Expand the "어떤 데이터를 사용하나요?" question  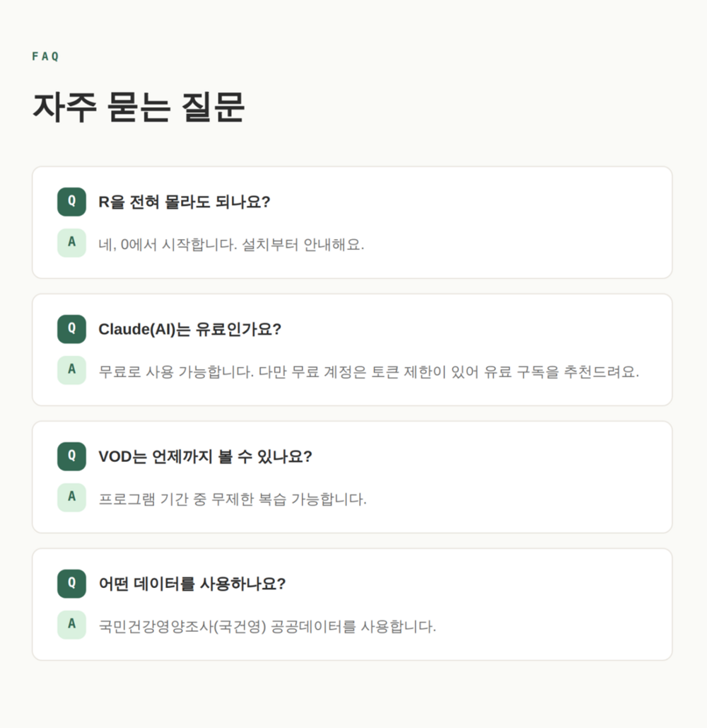[x=192, y=584]
